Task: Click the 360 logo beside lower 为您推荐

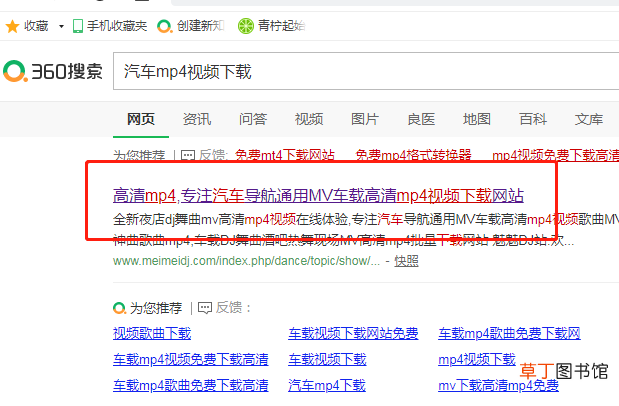Action: point(119,308)
